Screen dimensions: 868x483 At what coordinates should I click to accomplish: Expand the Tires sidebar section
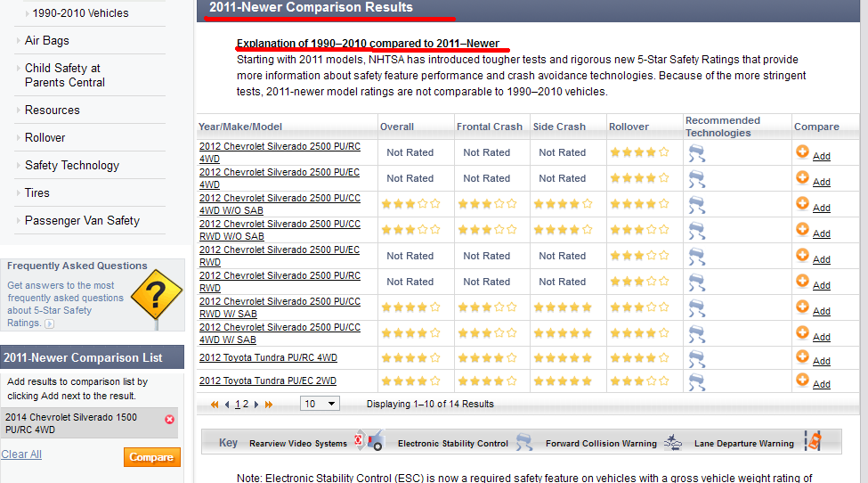click(37, 192)
